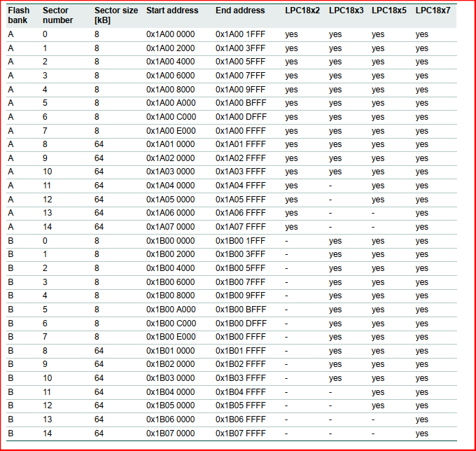476x451 pixels.
Task: Select end address 0x1A00 3FFF
Action: click(x=240, y=48)
